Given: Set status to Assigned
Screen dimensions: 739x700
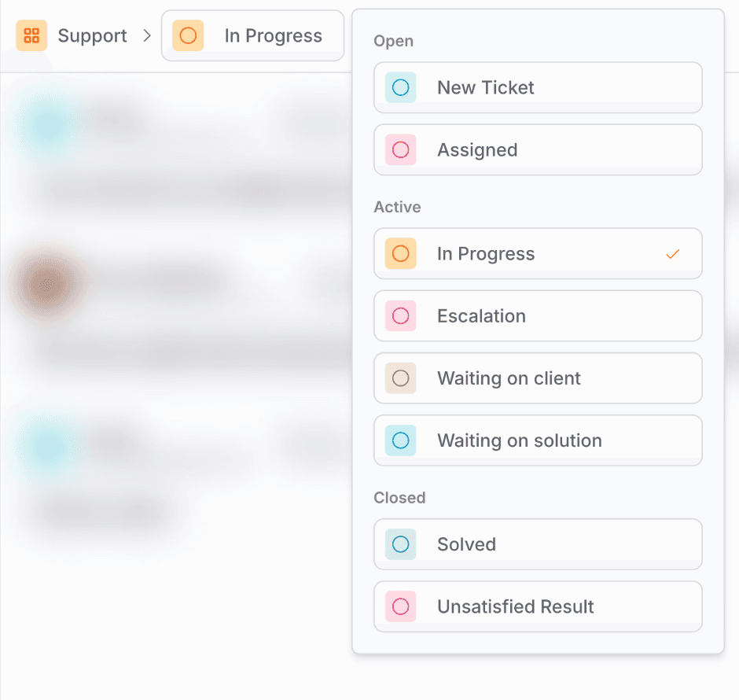Looking at the screenshot, I should click(538, 149).
